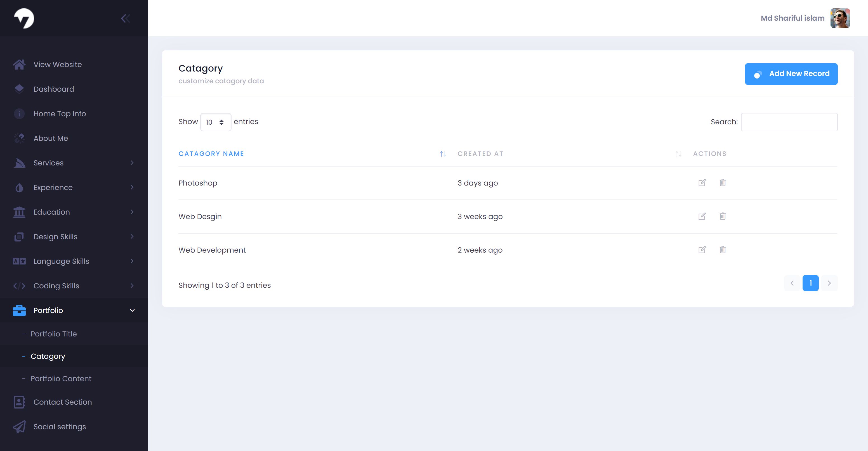Click the Contact Section address book icon
Viewport: 868px width, 451px height.
click(x=19, y=402)
